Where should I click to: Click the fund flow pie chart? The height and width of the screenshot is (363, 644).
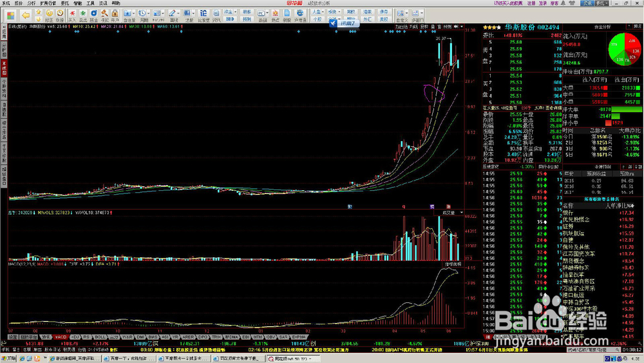(624, 49)
